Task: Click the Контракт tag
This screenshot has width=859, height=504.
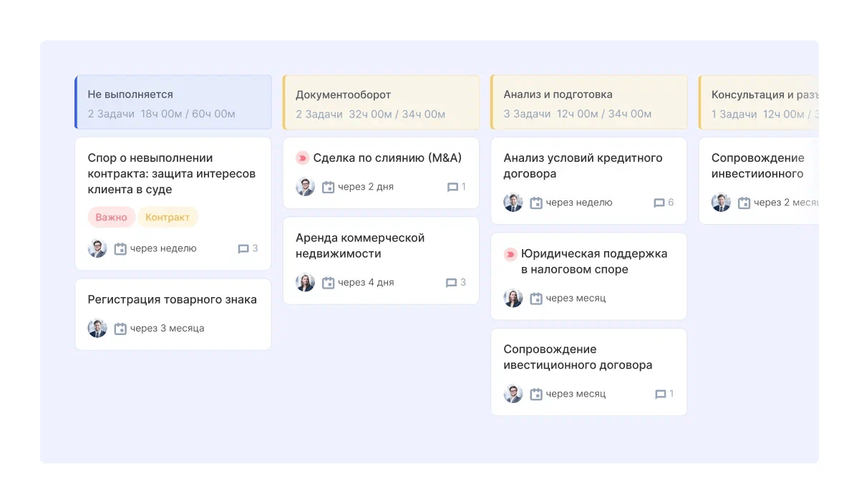Action: [168, 217]
